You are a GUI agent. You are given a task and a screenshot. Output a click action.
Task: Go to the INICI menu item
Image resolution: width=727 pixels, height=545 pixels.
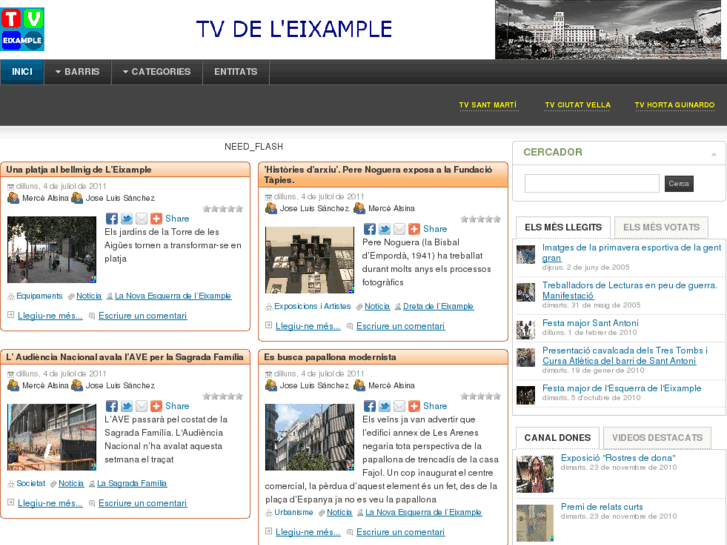pos(22,72)
